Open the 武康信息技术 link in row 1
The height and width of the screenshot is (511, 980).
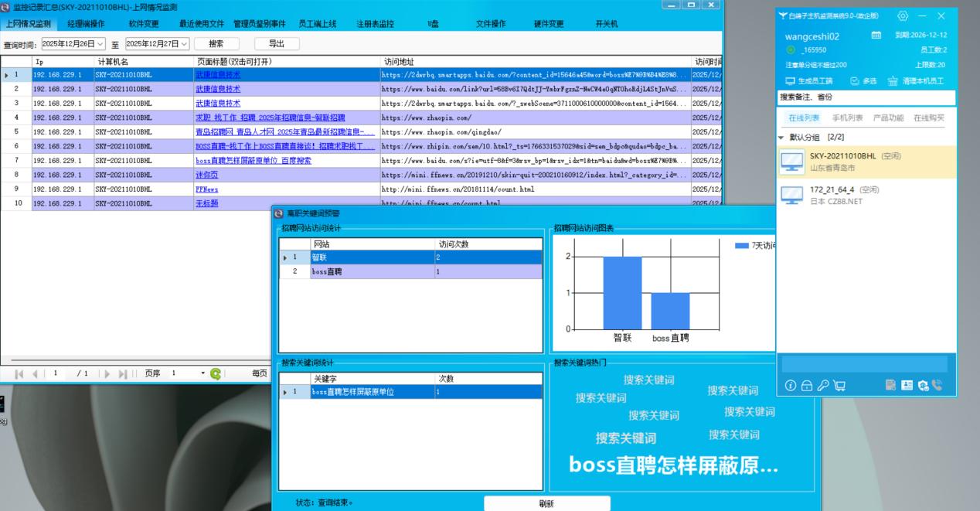point(217,75)
